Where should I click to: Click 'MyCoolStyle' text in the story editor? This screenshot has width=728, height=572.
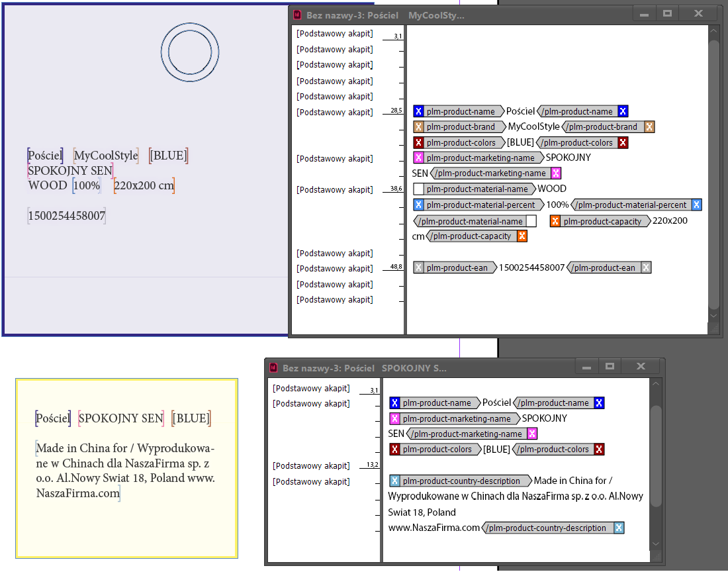point(533,126)
